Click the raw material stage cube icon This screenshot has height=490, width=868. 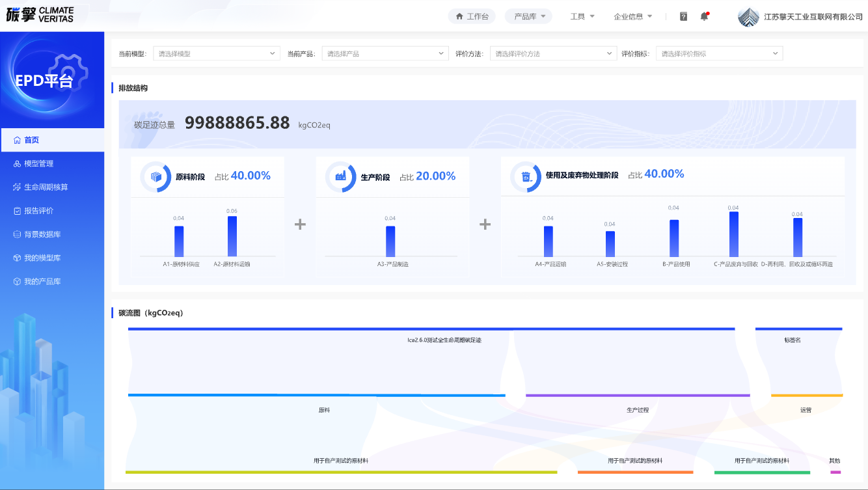pyautogui.click(x=156, y=177)
